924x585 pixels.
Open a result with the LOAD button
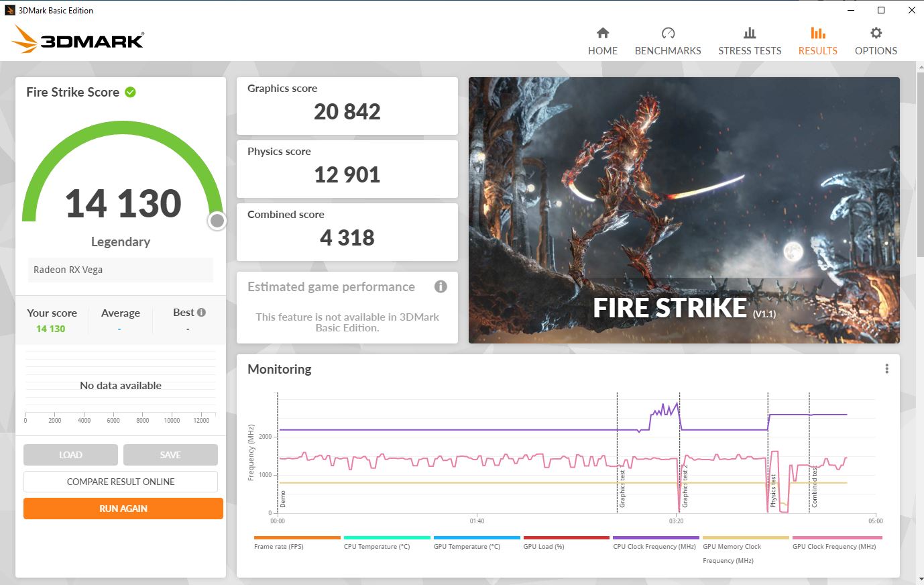(x=70, y=454)
